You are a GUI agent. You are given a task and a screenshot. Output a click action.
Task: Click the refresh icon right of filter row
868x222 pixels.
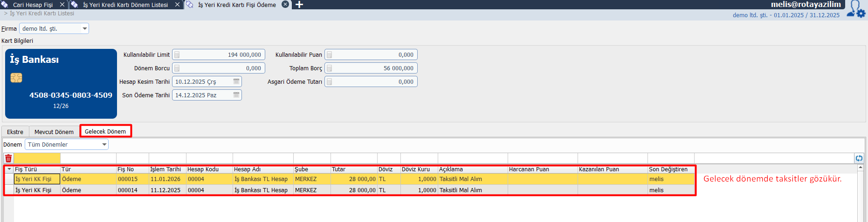click(859, 158)
